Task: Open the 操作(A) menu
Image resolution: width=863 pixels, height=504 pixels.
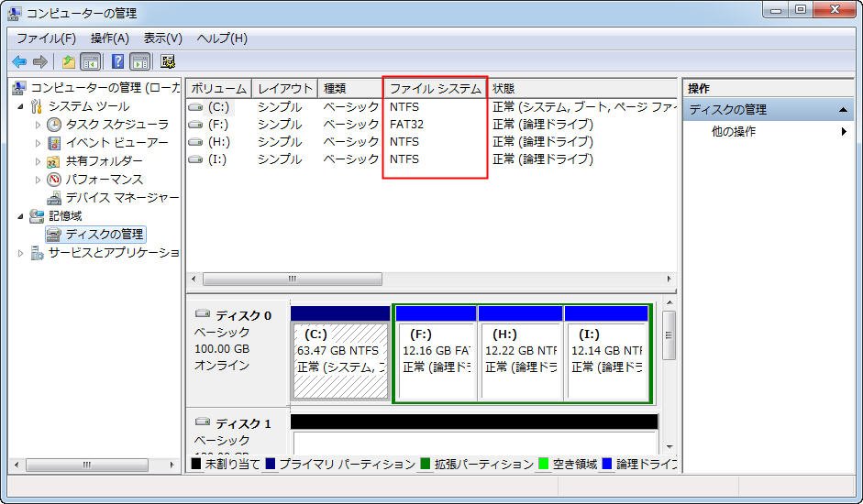Action: click(x=110, y=38)
